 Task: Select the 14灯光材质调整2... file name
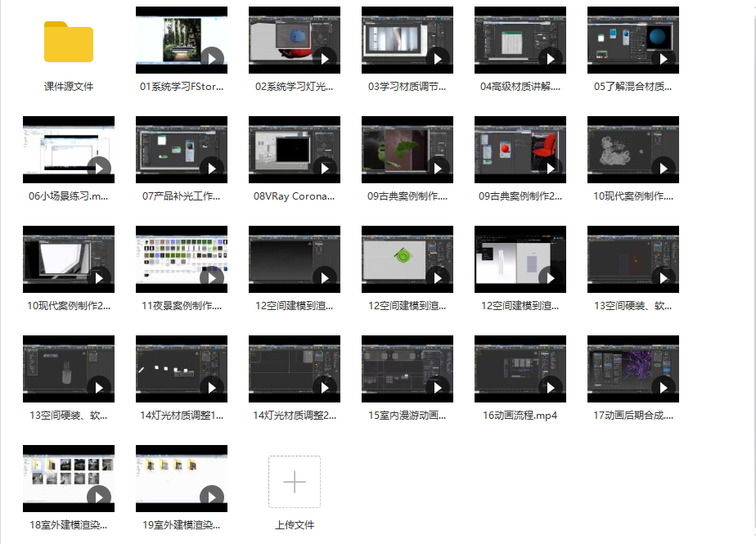tap(294, 416)
